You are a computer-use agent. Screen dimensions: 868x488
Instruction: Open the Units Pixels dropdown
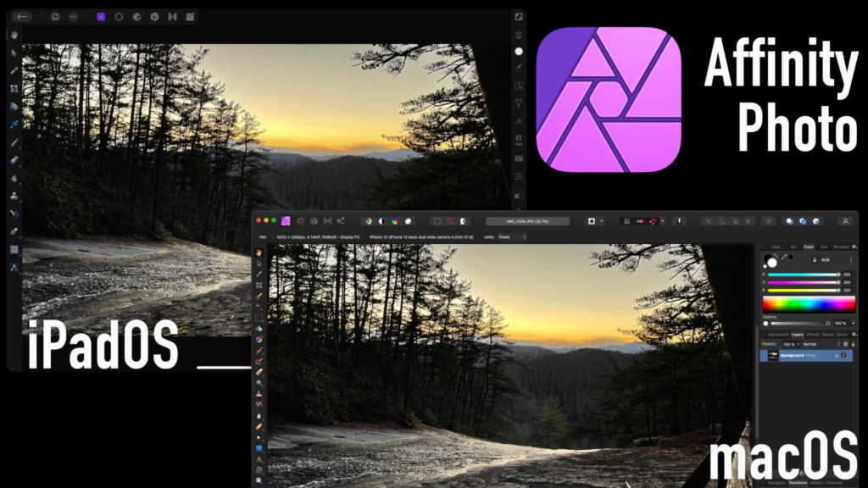[x=513, y=237]
